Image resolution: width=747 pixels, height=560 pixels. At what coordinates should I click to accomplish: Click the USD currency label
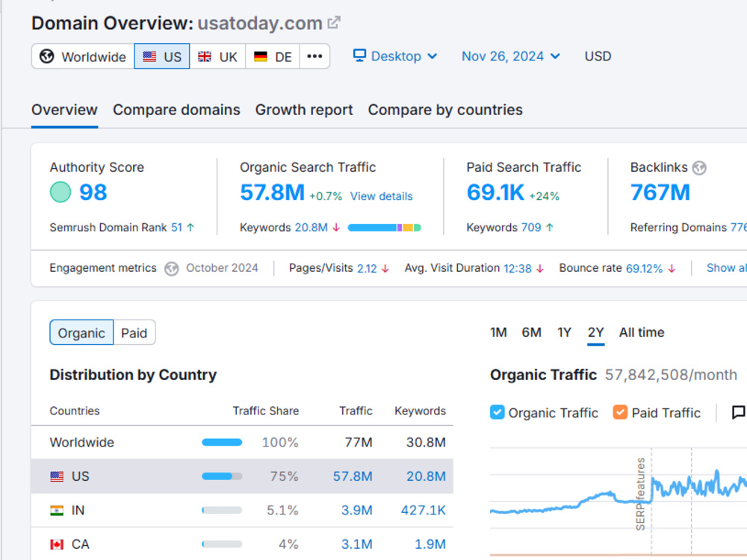click(598, 56)
